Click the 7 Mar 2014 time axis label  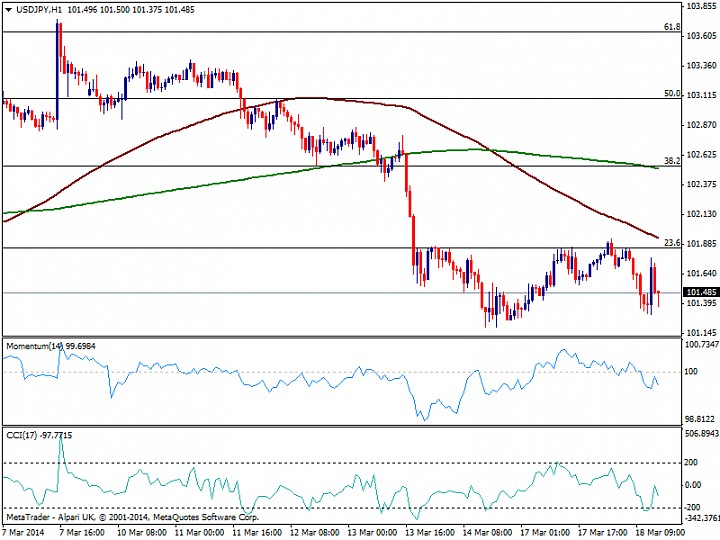pos(24,532)
